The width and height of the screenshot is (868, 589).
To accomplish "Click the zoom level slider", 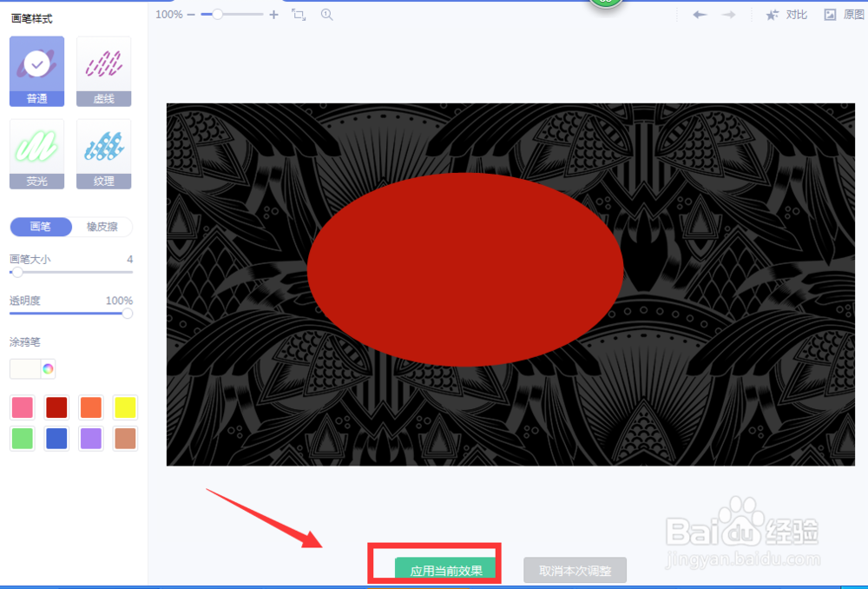I will [232, 15].
